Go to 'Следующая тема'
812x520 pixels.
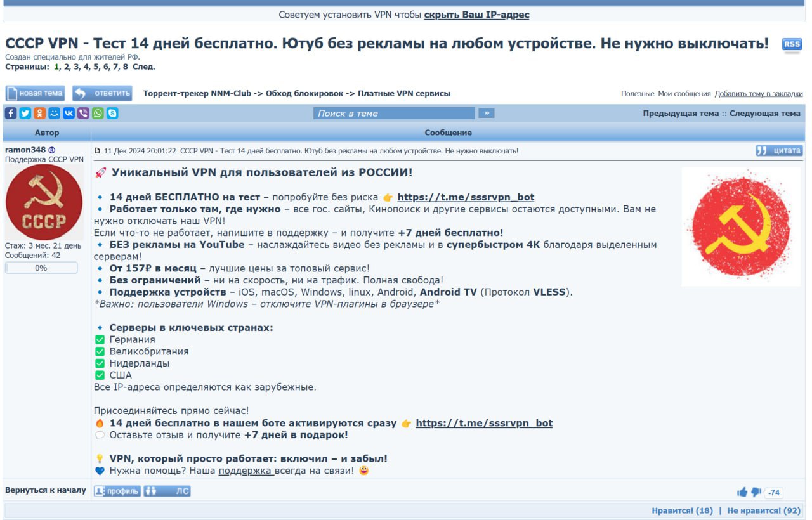click(x=765, y=113)
